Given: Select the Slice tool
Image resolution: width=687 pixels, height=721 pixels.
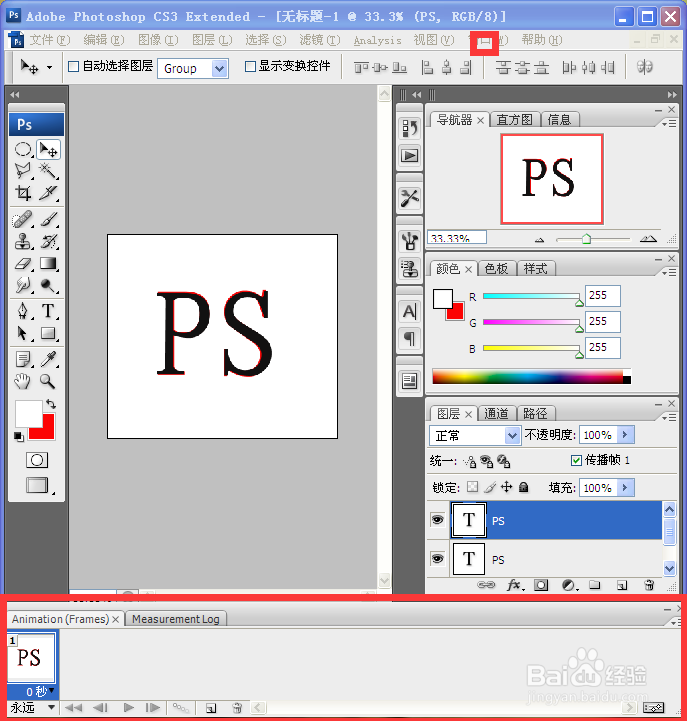Looking at the screenshot, I should coord(48,193).
